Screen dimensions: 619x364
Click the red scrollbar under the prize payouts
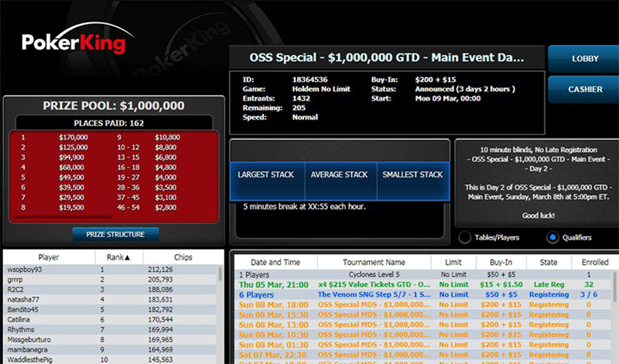(77, 219)
